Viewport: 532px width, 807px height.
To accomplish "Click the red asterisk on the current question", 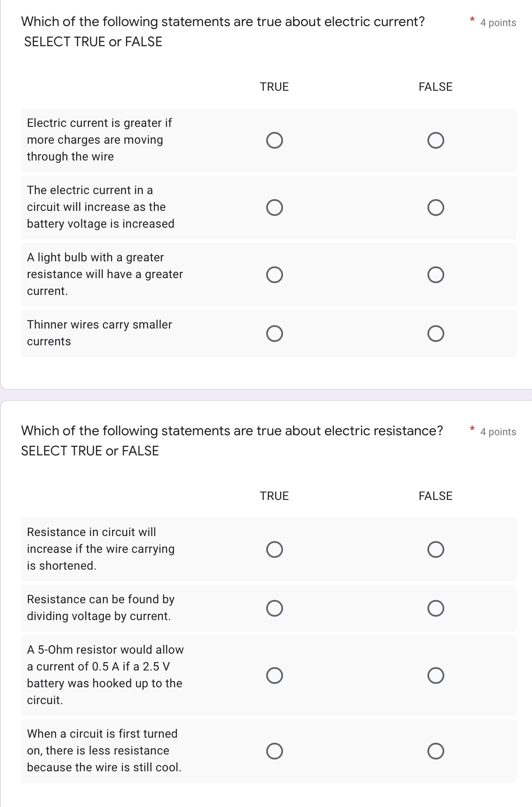I will pyautogui.click(x=472, y=20).
